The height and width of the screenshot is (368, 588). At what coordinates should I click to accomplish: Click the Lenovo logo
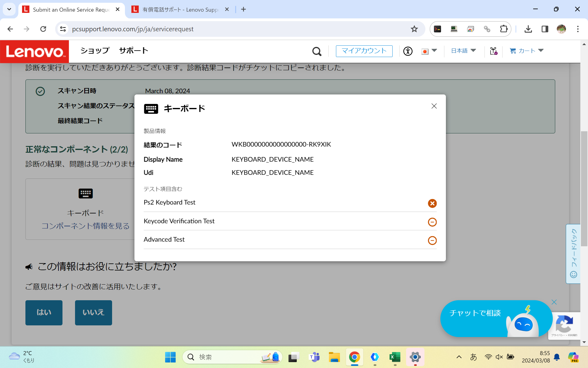[x=35, y=52]
